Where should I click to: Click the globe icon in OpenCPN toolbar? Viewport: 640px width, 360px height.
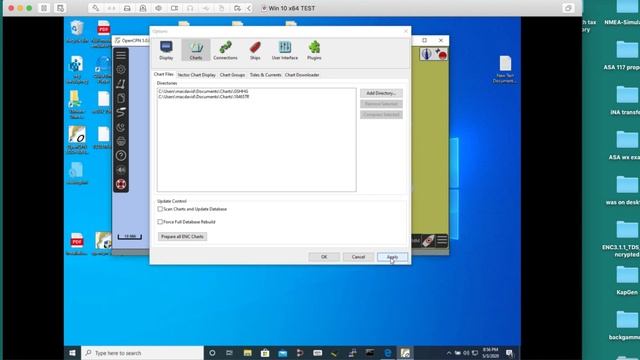(121, 141)
